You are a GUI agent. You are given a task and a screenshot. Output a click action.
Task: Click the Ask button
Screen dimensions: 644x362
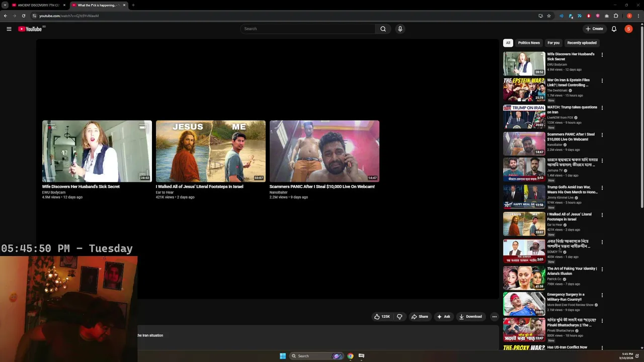[x=443, y=317]
